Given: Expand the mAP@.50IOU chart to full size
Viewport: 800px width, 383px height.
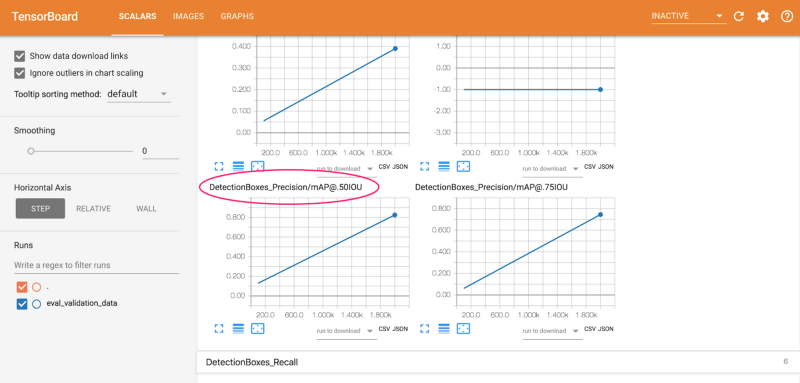Looking at the screenshot, I should [x=219, y=329].
